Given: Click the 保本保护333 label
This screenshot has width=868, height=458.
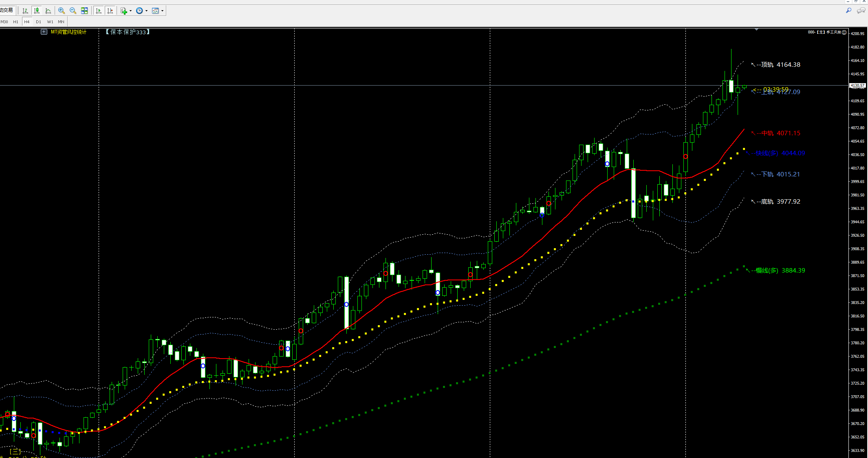Looking at the screenshot, I should coord(128,32).
